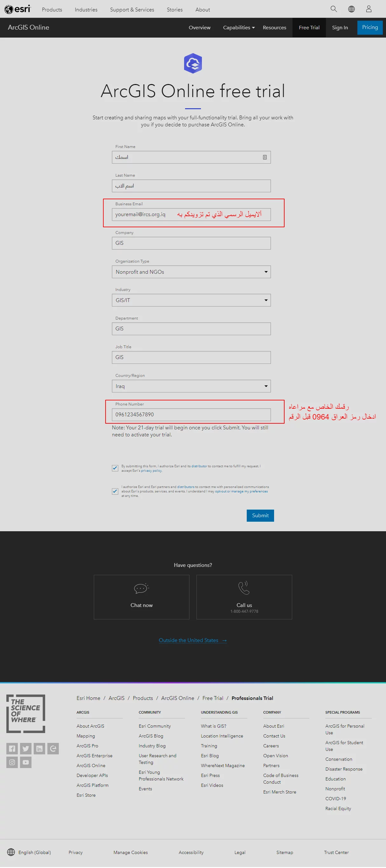Open Esri YouTube channel icon
This screenshot has height=868, width=386.
tap(25, 763)
